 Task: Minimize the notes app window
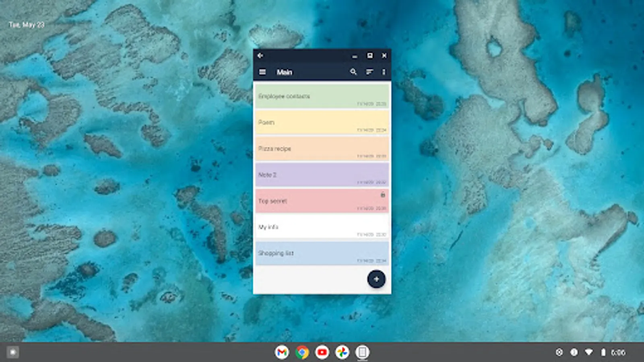[x=355, y=56]
